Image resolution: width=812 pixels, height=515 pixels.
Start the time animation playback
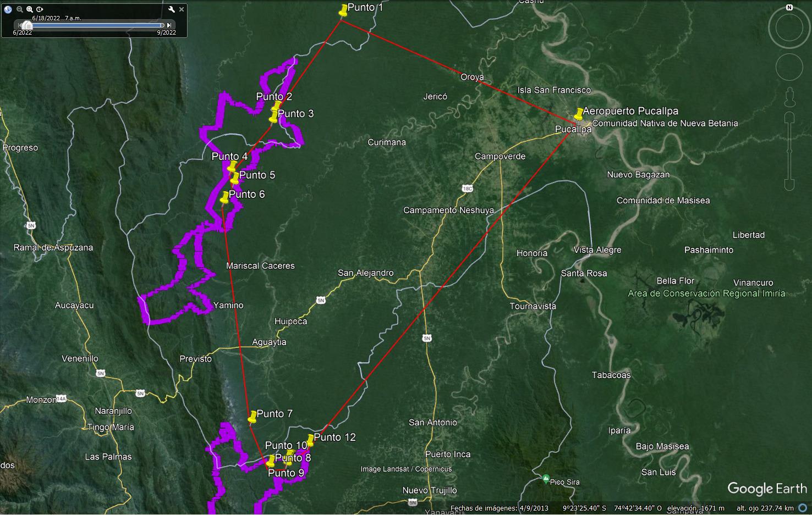(x=40, y=9)
